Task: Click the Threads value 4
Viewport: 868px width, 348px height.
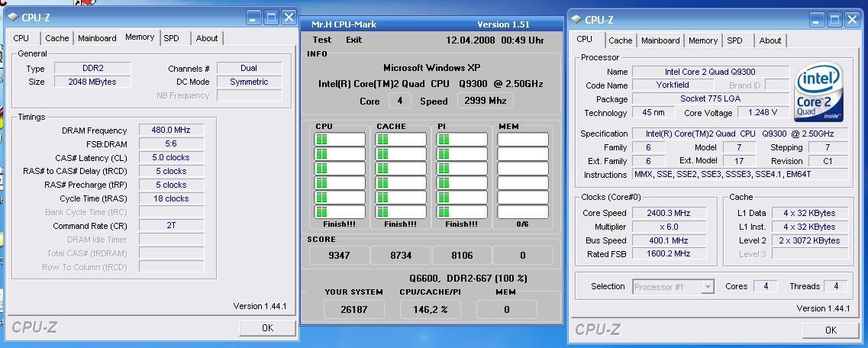Action: click(836, 286)
